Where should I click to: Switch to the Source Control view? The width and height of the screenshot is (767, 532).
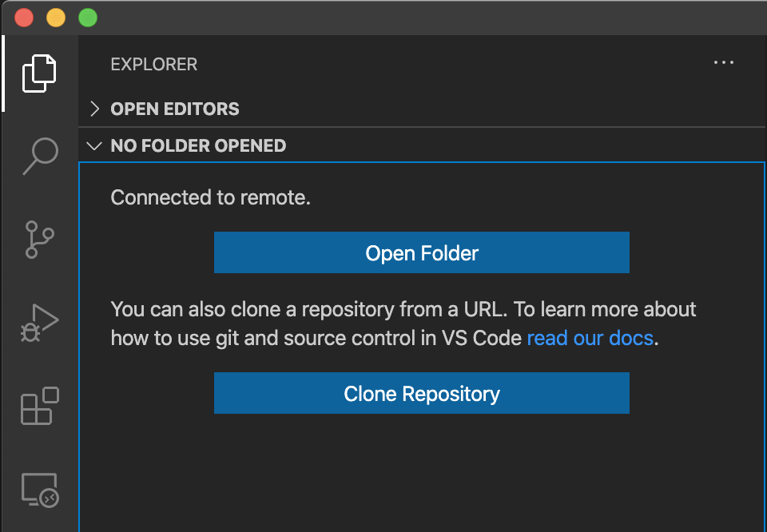pyautogui.click(x=39, y=239)
